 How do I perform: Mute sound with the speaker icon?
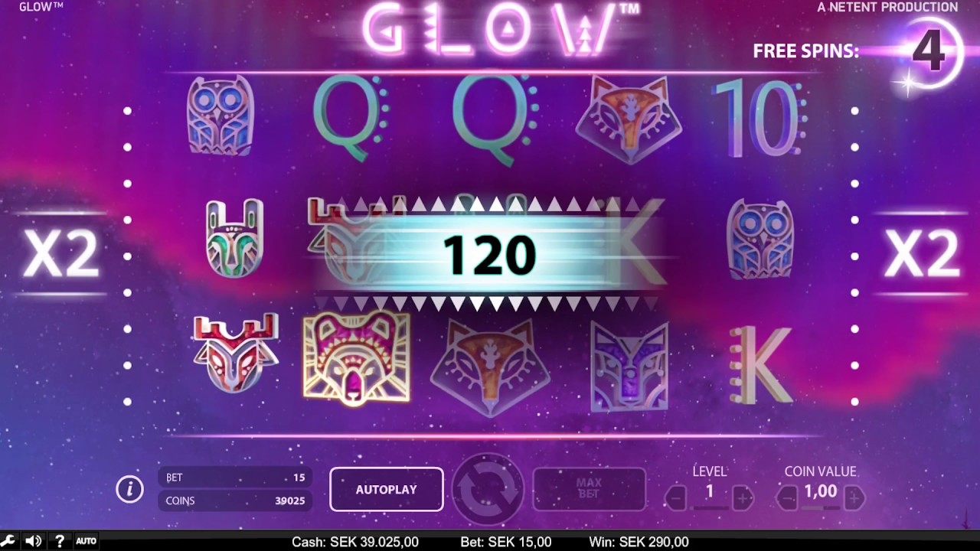[x=33, y=541]
